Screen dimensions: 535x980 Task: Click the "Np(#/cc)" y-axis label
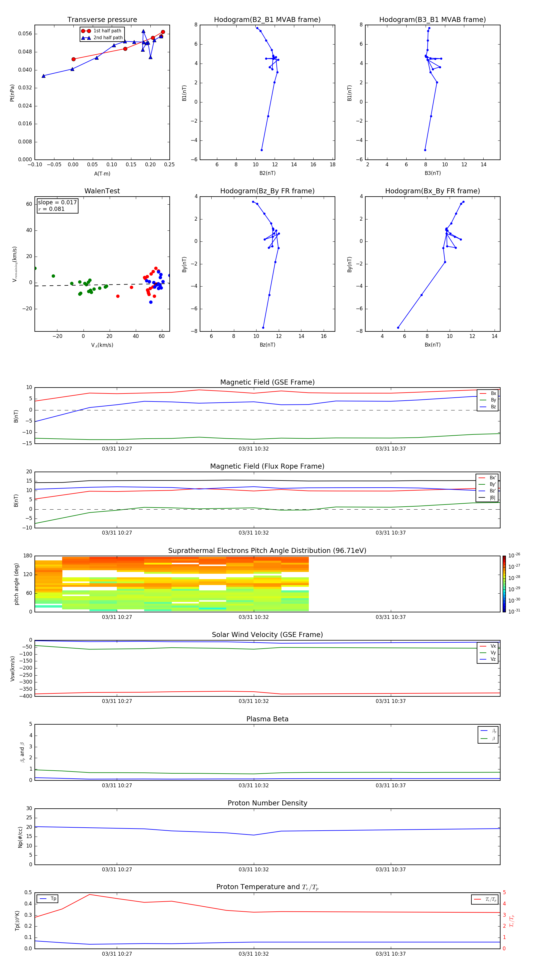tap(20, 837)
